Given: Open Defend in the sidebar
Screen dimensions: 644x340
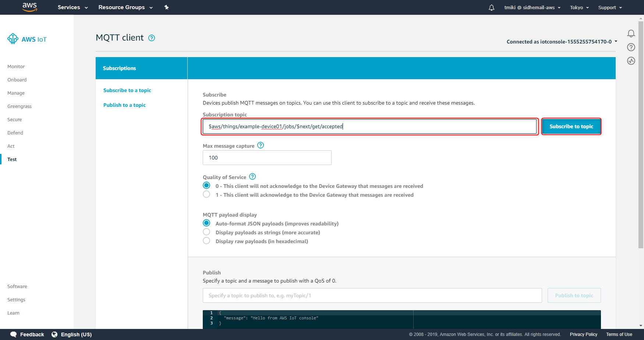Looking at the screenshot, I should point(15,133).
